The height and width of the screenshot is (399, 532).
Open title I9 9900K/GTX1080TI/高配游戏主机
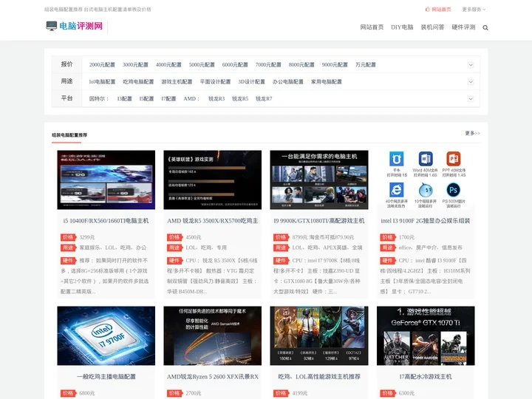(319, 221)
